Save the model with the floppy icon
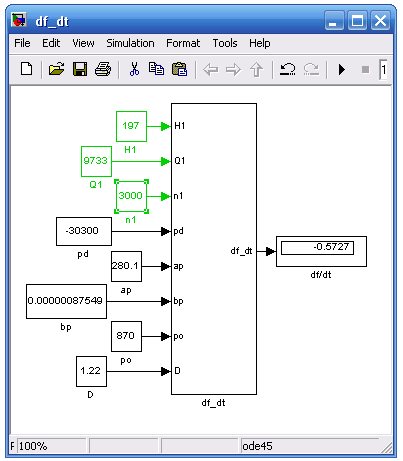 pos(80,69)
